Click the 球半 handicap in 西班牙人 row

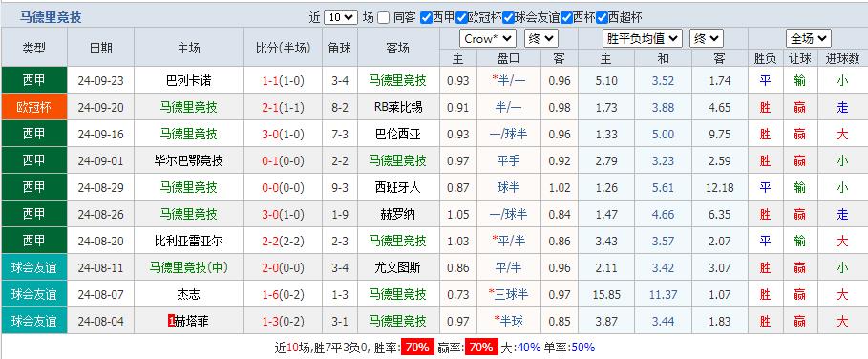[508, 187]
